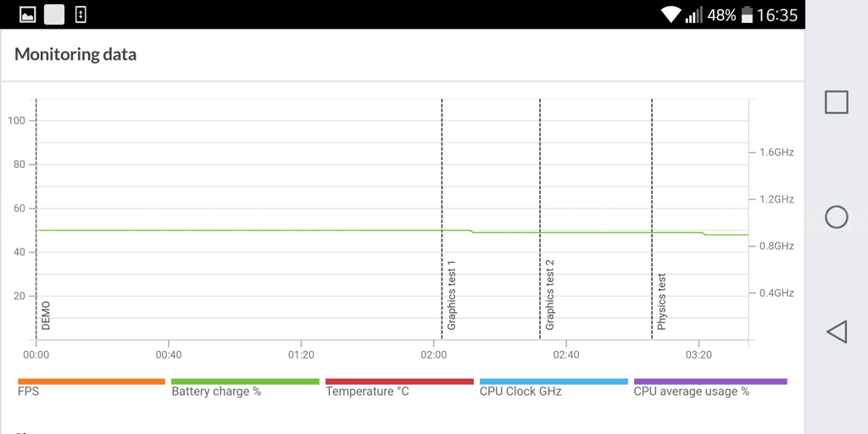Toggle CPU average usage % legend item
The height and width of the screenshot is (434, 868).
[x=691, y=392]
